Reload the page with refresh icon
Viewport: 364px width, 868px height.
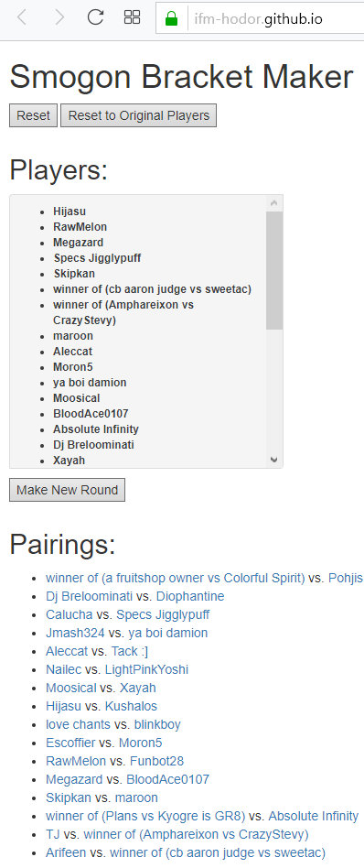point(95,17)
